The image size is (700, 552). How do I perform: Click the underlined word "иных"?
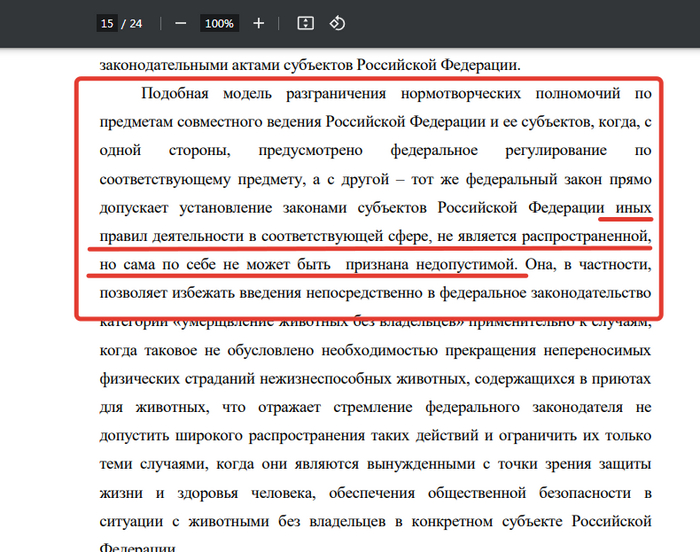(629, 207)
